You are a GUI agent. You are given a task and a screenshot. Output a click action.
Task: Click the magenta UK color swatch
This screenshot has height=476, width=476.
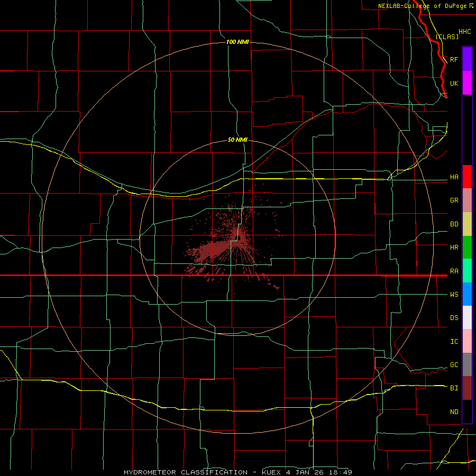point(467,83)
